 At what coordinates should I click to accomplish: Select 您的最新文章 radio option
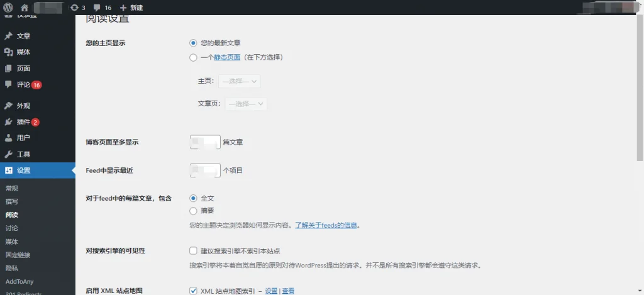193,43
